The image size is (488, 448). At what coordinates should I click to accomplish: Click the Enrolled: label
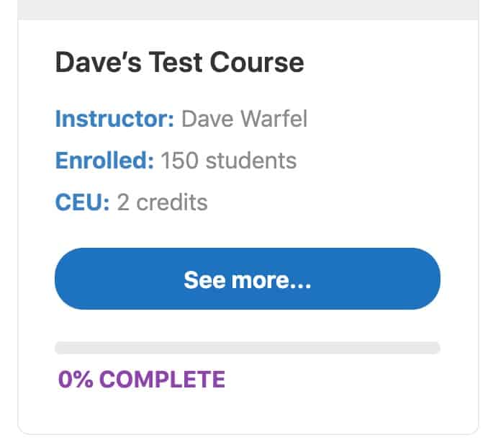(104, 160)
